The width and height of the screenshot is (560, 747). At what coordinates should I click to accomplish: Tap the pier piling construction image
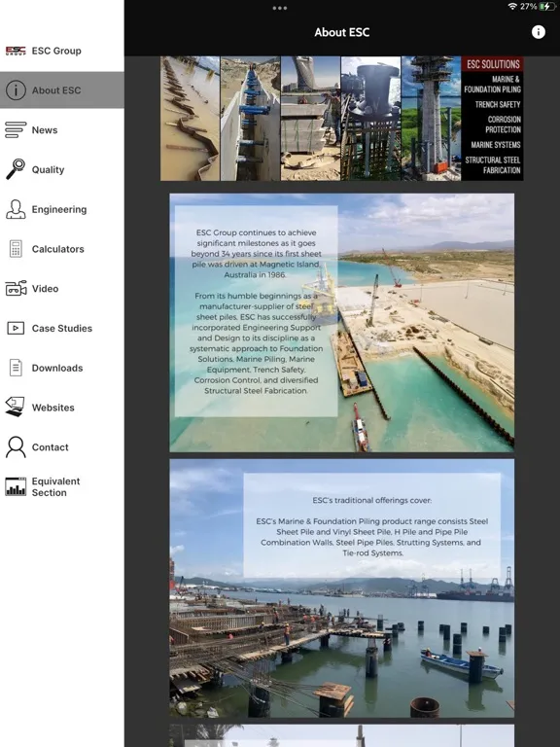click(x=342, y=588)
